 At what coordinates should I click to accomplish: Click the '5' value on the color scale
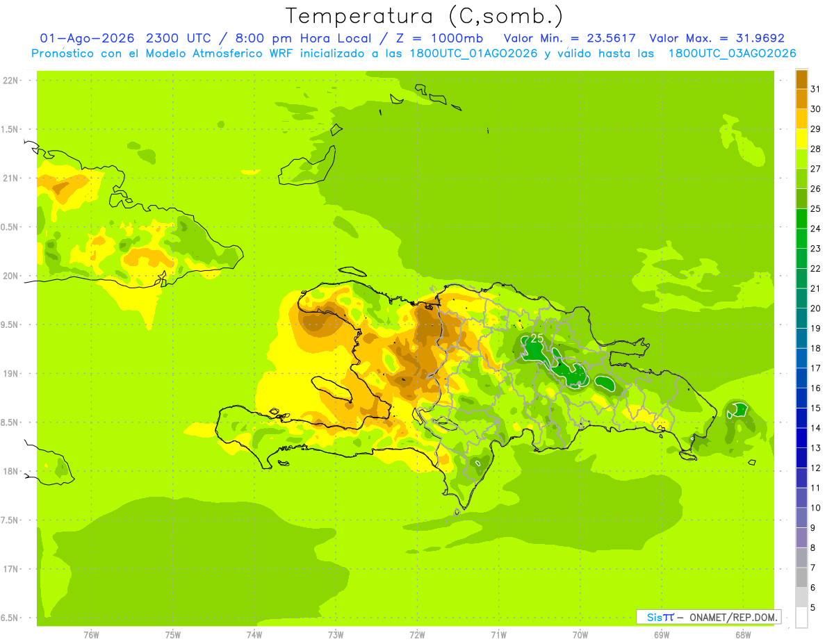click(812, 608)
